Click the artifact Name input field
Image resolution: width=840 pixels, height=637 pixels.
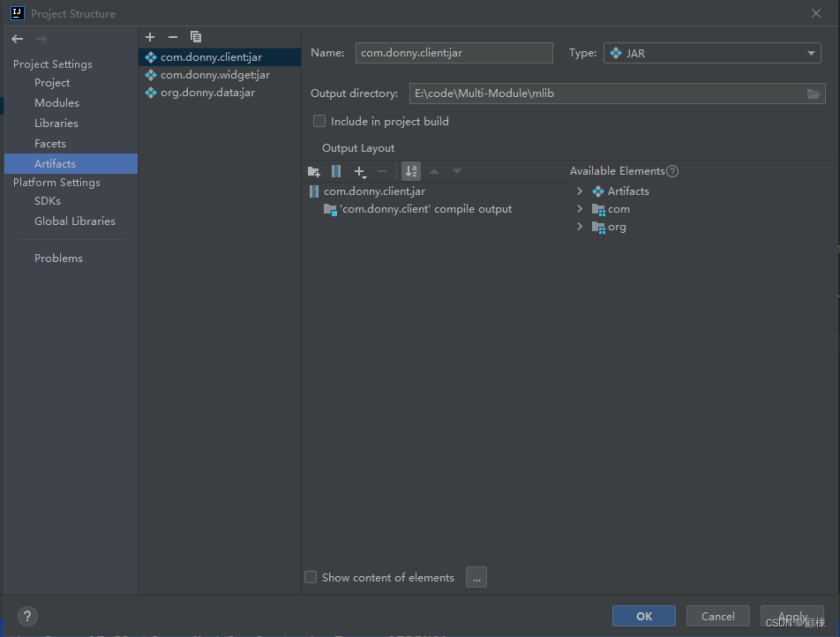coord(454,53)
